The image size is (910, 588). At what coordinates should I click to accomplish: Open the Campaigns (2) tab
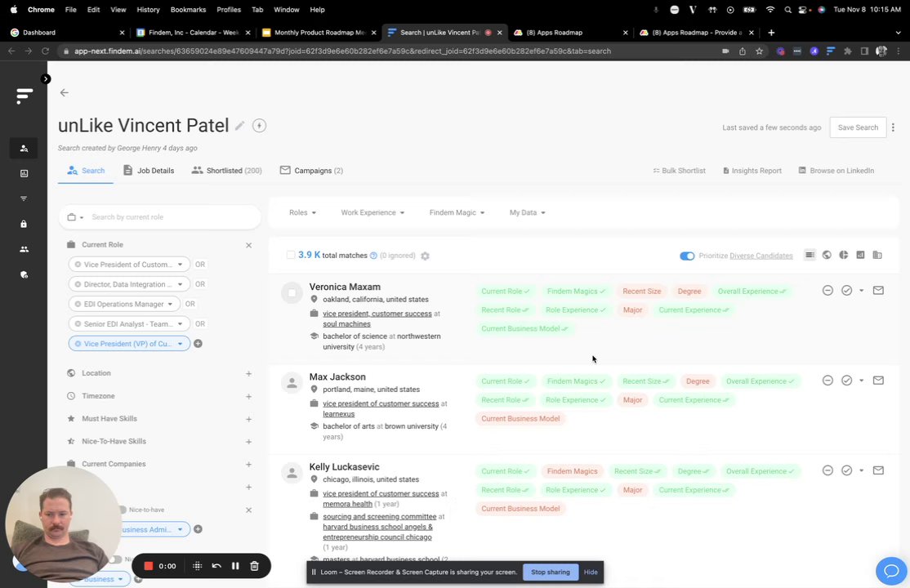click(x=312, y=171)
